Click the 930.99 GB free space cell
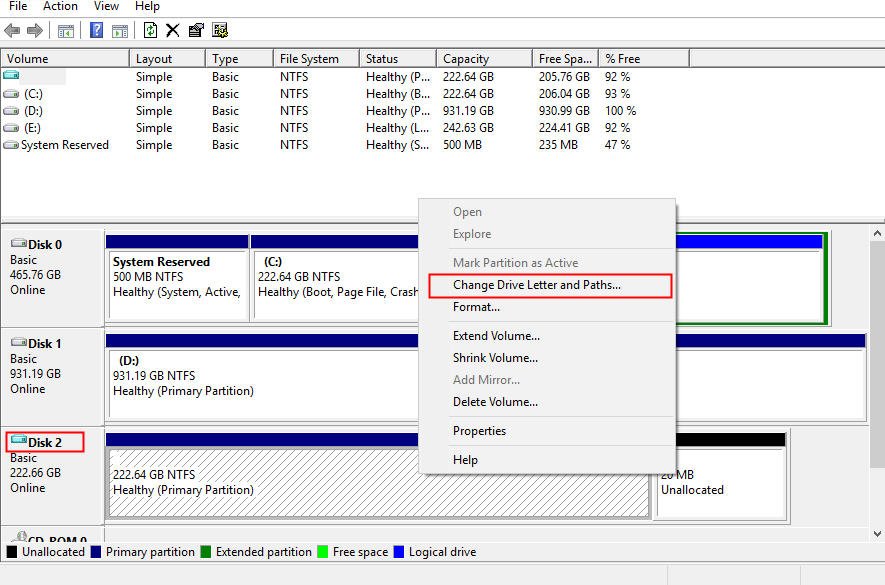This screenshot has width=885, height=585. click(x=564, y=111)
